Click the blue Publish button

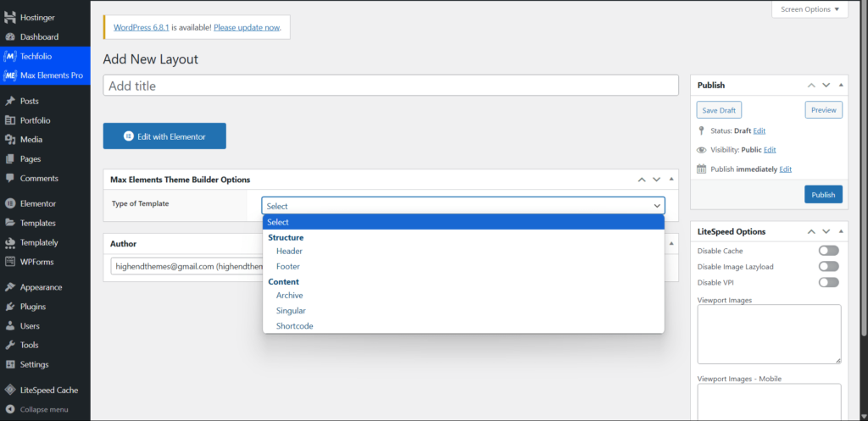pyautogui.click(x=823, y=195)
